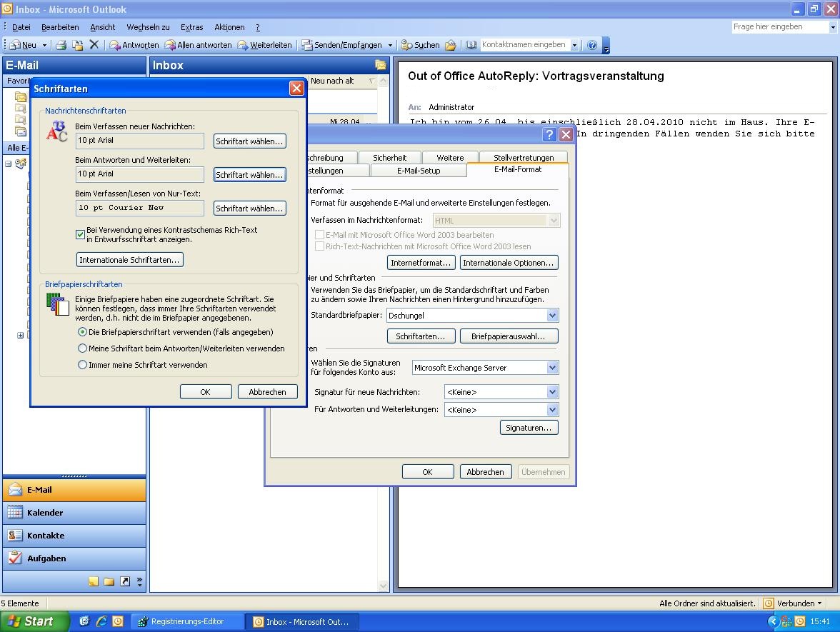Click the folder icon in the Inbox header
The width and height of the screenshot is (840, 632).
pyautogui.click(x=381, y=66)
